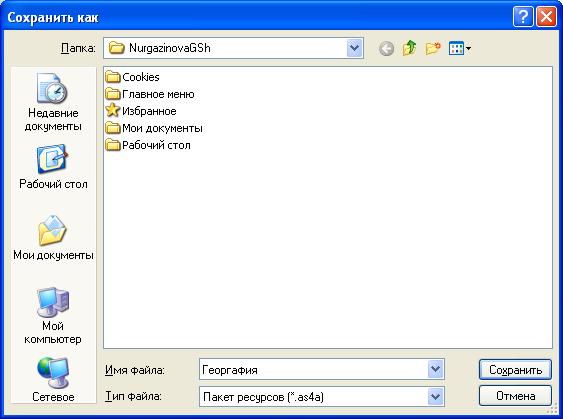Screen dimensions: 563x419
Task: Open Мой компьютер in places bar
Action: 53,316
